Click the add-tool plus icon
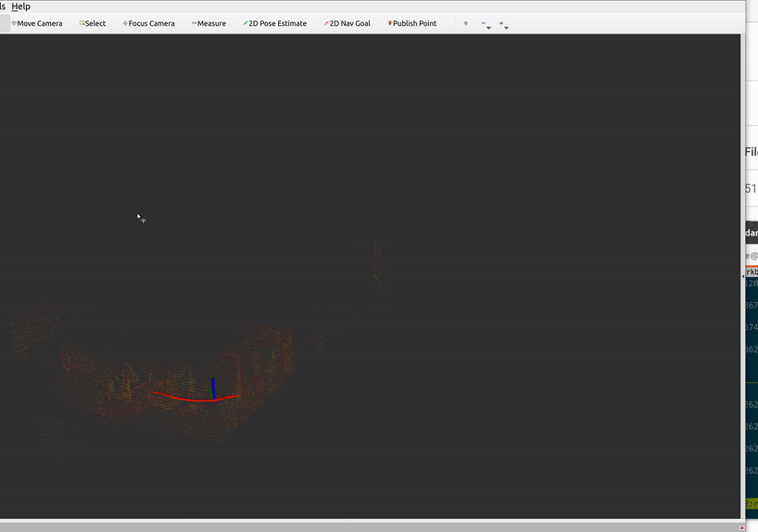This screenshot has width=758, height=532. pos(465,23)
